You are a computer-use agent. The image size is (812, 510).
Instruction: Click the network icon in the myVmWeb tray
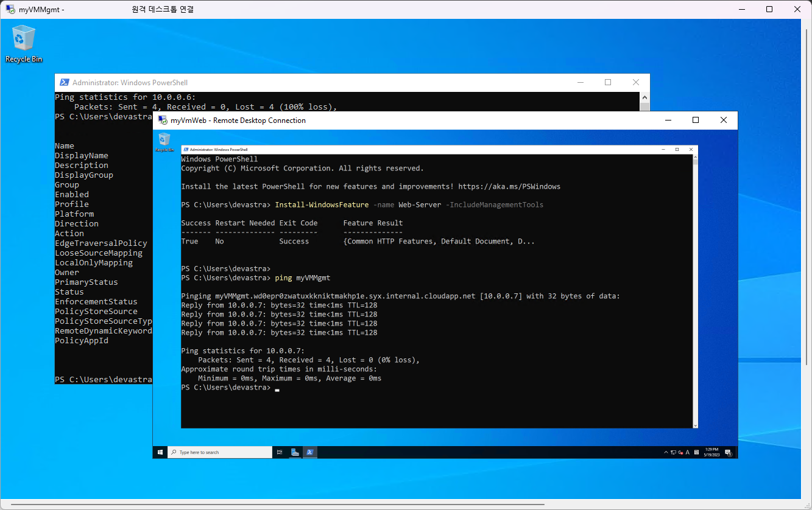pos(673,452)
